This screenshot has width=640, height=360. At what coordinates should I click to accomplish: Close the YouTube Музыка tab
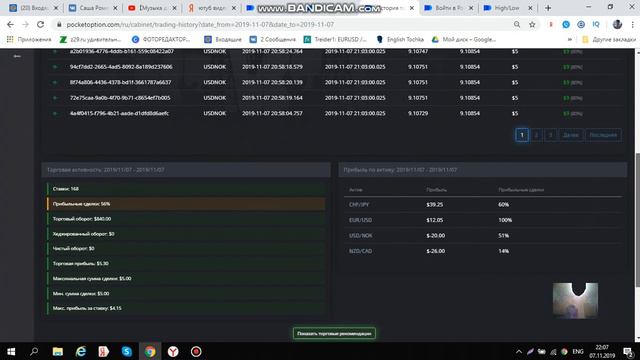click(174, 8)
